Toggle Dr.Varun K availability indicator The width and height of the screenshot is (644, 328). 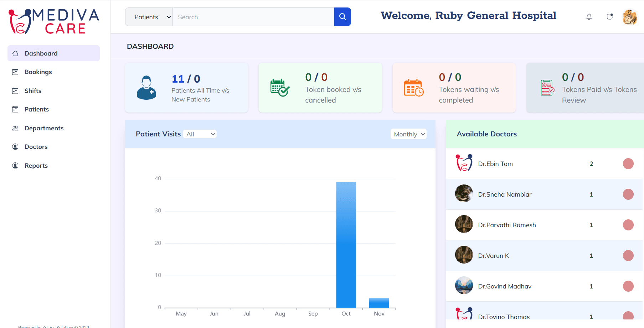pos(628,256)
